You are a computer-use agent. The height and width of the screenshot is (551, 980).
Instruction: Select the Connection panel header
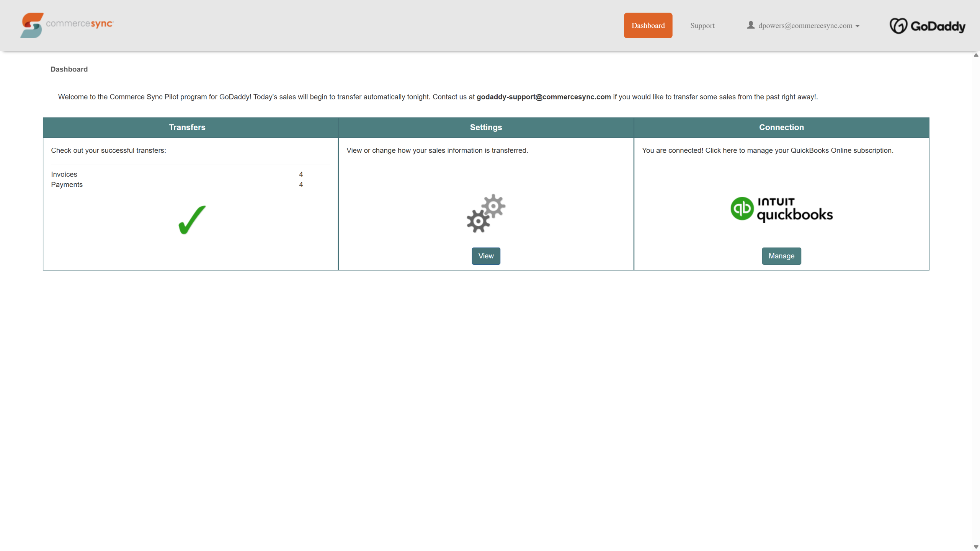(x=781, y=127)
